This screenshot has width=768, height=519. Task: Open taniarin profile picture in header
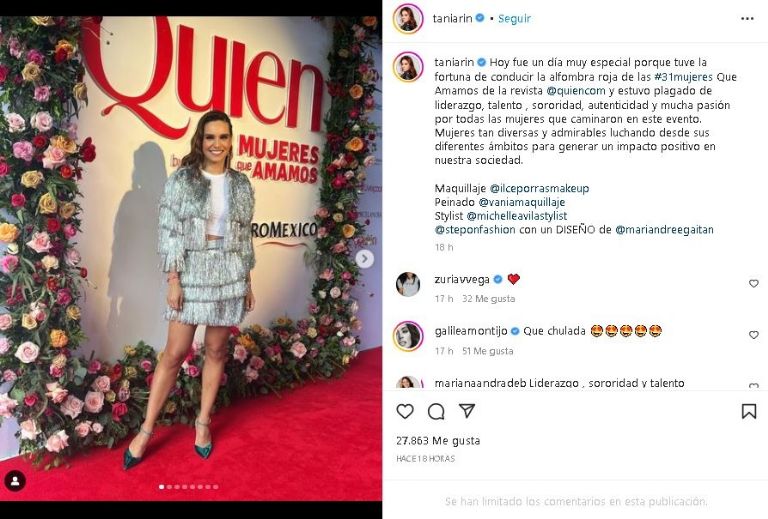pos(408,19)
